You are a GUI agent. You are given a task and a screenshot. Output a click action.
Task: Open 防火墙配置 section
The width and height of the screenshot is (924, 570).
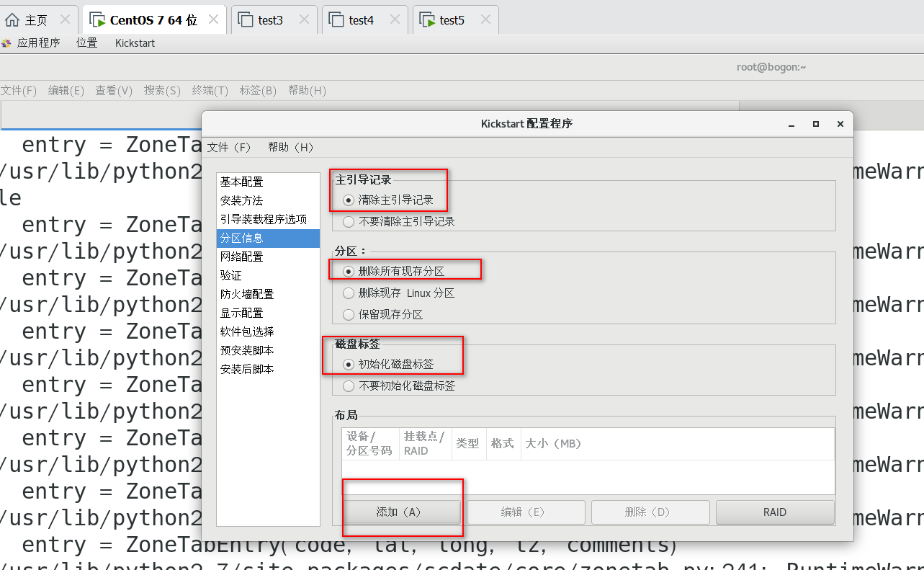pos(268,294)
